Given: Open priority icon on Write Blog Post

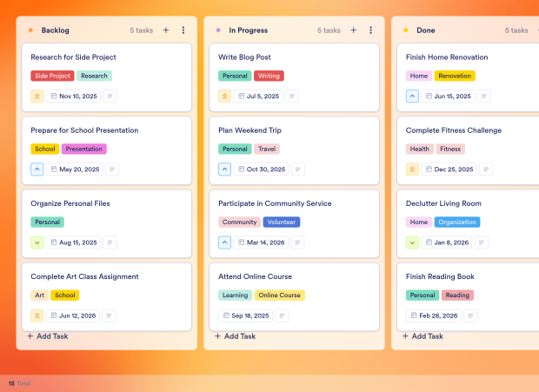Looking at the screenshot, I should pyautogui.click(x=224, y=96).
